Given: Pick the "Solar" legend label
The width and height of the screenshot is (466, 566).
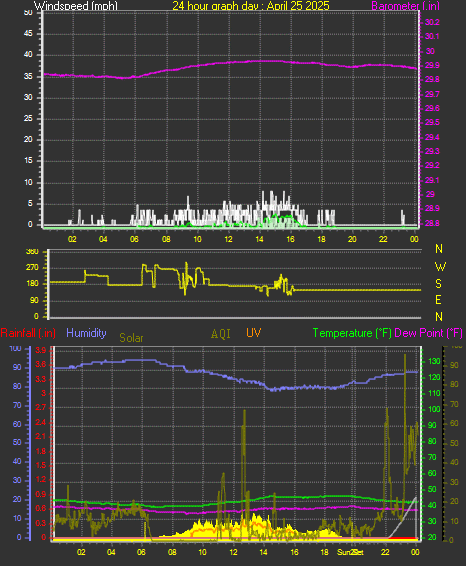Looking at the screenshot, I should [131, 338].
